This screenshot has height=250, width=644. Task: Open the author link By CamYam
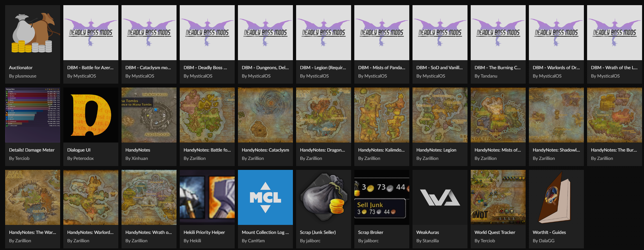pos(253,241)
